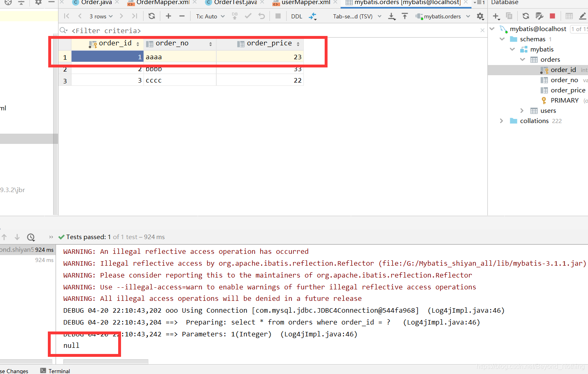Click the compare data arrows icon beside DDL
This screenshot has width=588, height=374.
click(313, 16)
